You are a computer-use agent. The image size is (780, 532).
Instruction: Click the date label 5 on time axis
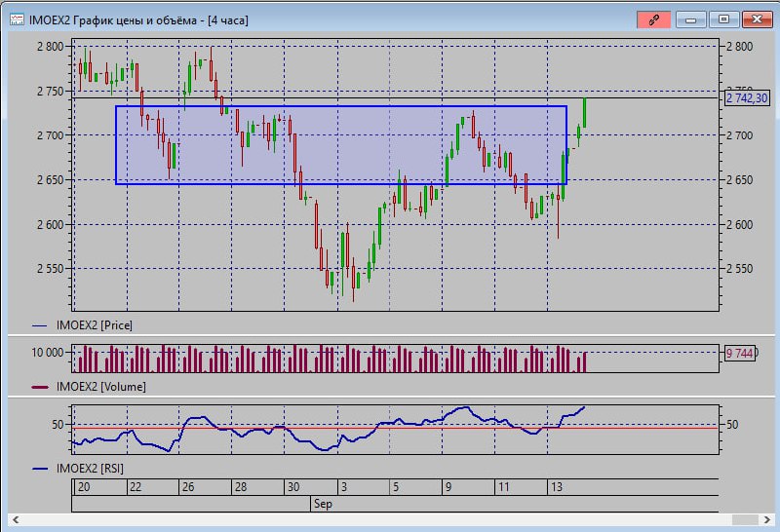(396, 487)
